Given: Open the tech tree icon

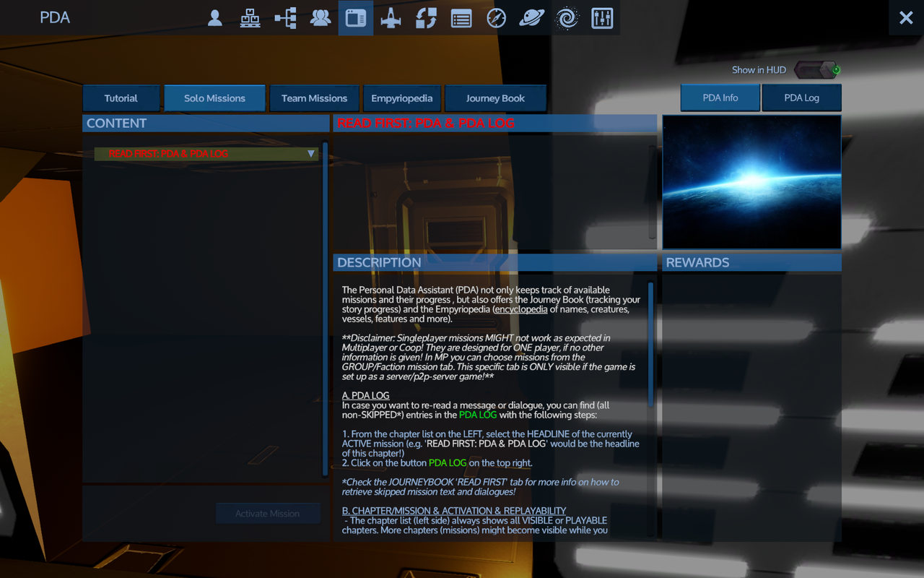Looking at the screenshot, I should [x=285, y=18].
